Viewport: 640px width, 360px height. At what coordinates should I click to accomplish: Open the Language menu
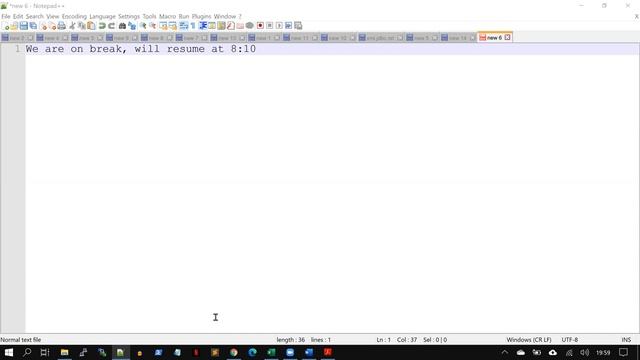tap(102, 16)
